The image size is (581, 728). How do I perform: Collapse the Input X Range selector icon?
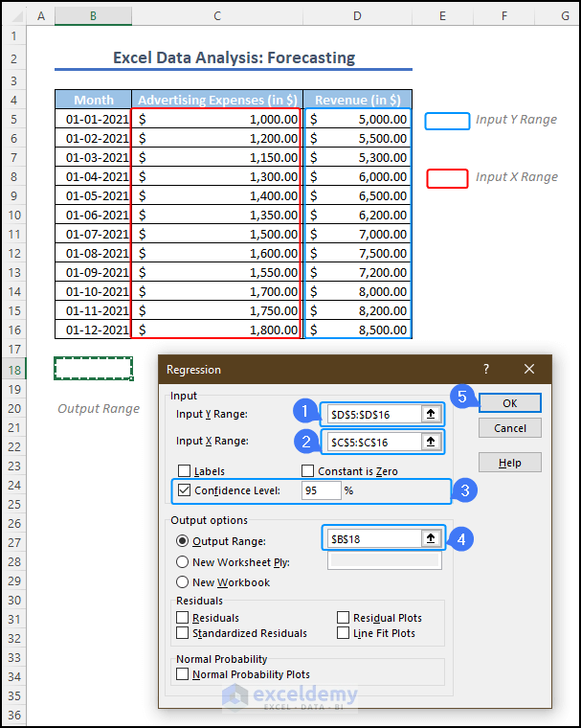pos(431,442)
